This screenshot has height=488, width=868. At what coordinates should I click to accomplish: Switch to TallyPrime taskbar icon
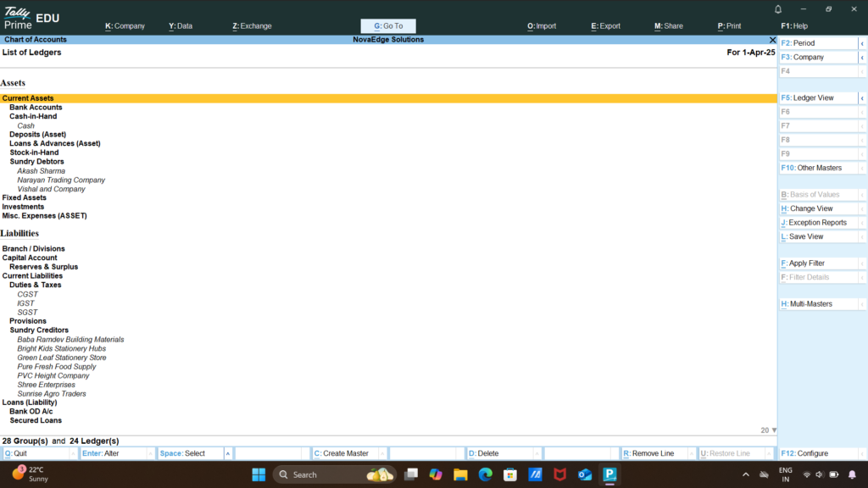pyautogui.click(x=610, y=474)
